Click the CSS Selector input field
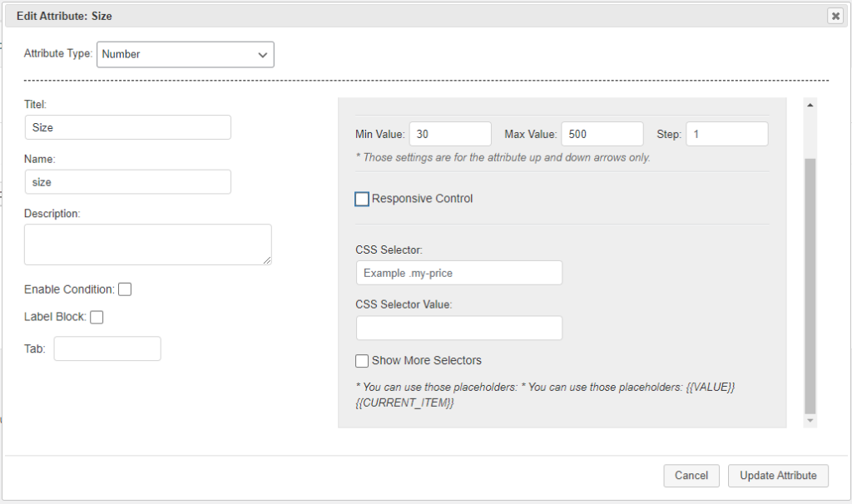Screen dimensions: 852x504 [459, 273]
